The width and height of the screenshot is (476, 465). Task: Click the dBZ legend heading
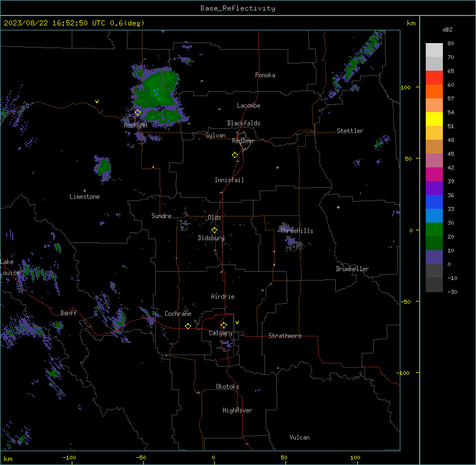click(x=447, y=29)
